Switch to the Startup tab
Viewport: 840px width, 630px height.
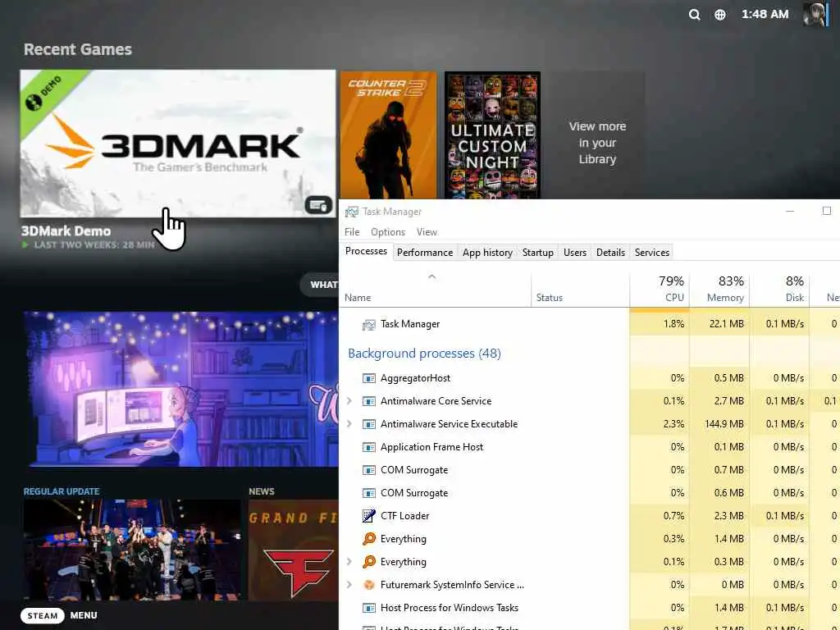point(538,253)
